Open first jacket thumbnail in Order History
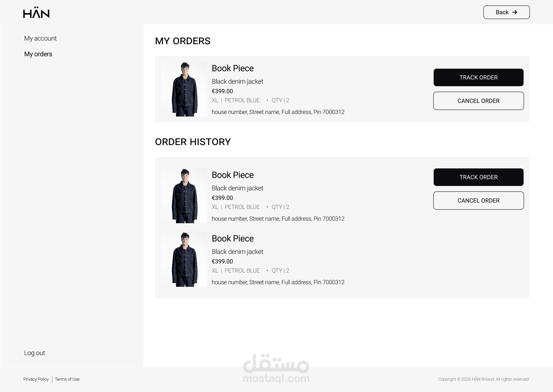The width and height of the screenshot is (553, 392). [x=184, y=196]
